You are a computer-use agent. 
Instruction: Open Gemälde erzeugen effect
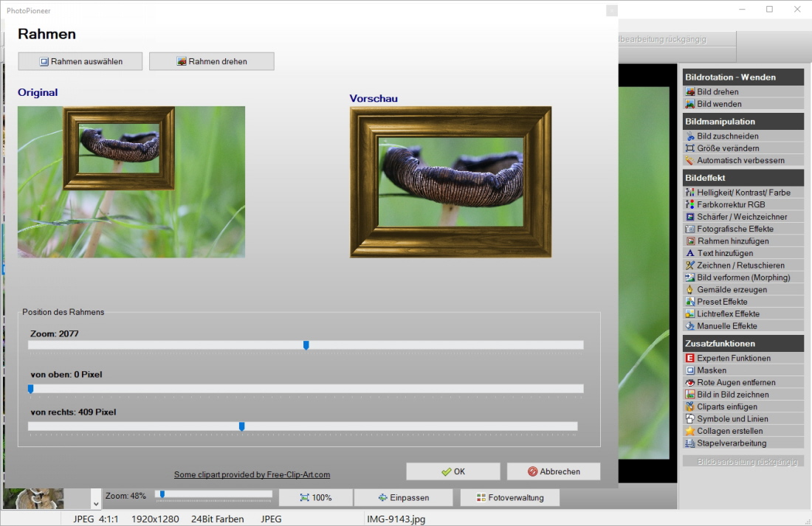[x=732, y=290]
